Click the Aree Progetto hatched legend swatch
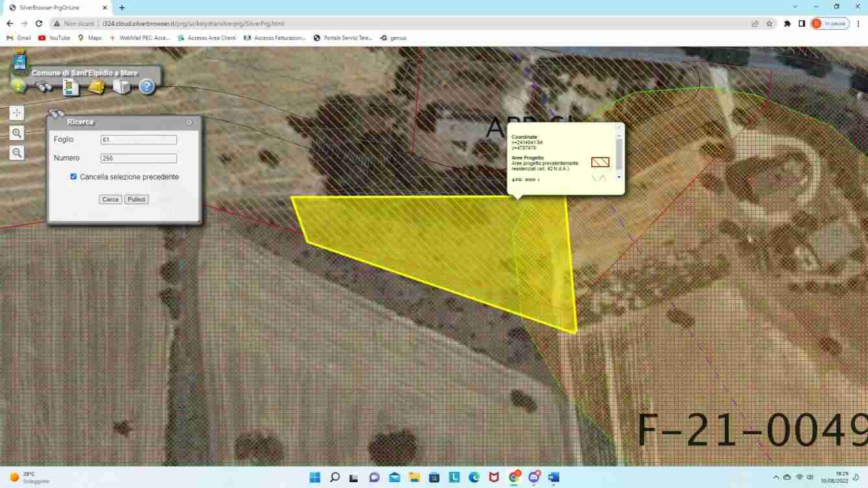Screen dimensions: 868x488 click(x=600, y=163)
